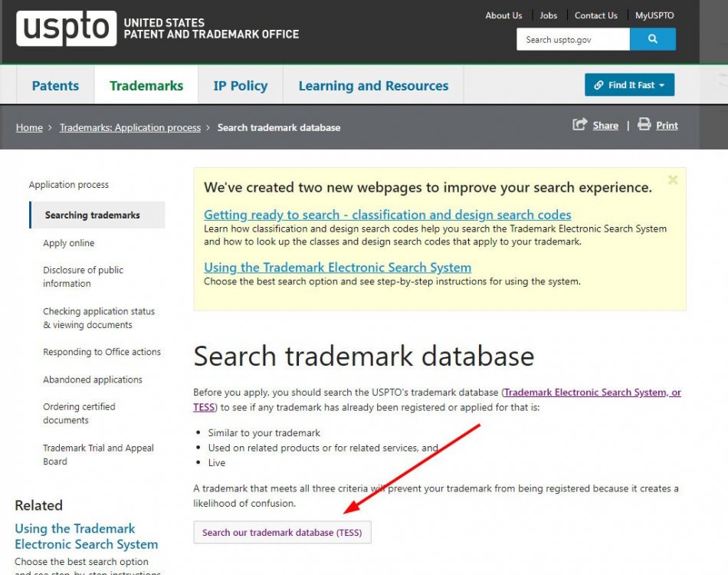The width and height of the screenshot is (728, 575).
Task: Open Related Using the Trademark Electronic Search System link
Action: [87, 536]
